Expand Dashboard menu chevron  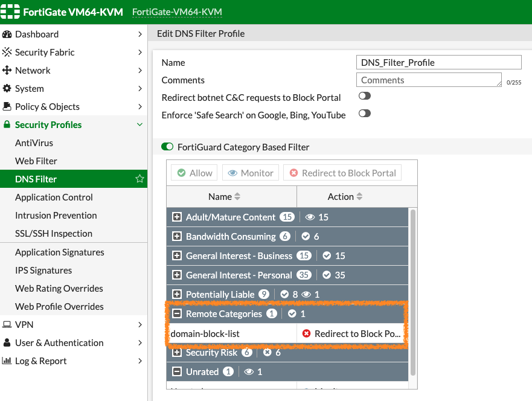click(x=140, y=34)
